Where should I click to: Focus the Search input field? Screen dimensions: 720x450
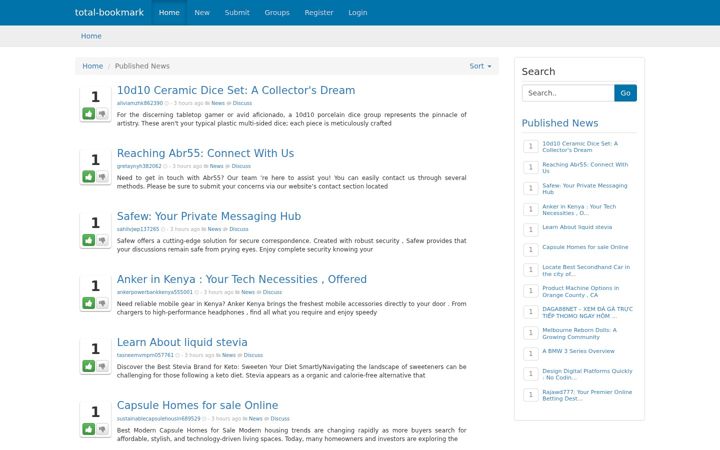(x=568, y=93)
